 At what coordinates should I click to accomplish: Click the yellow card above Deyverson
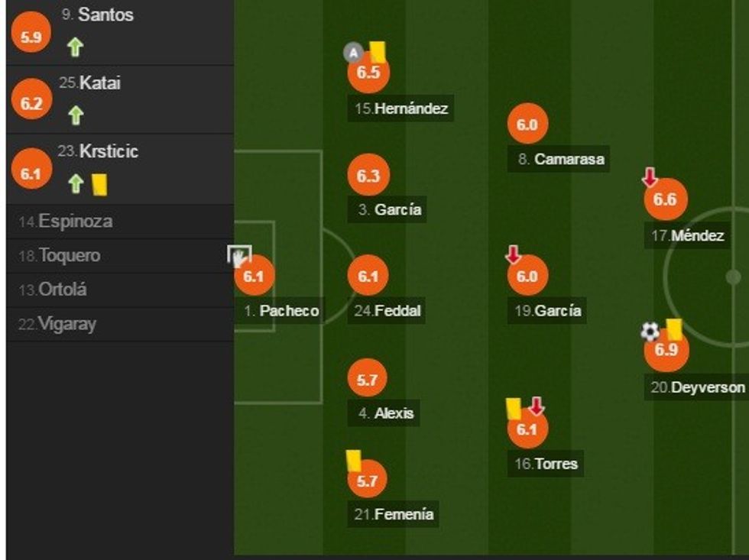point(673,330)
